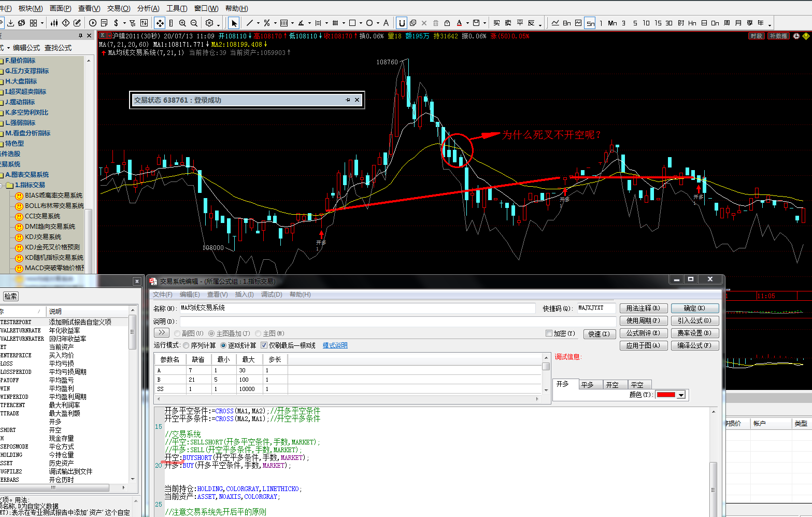Zoom in the chart with magnifier plus

[182, 23]
